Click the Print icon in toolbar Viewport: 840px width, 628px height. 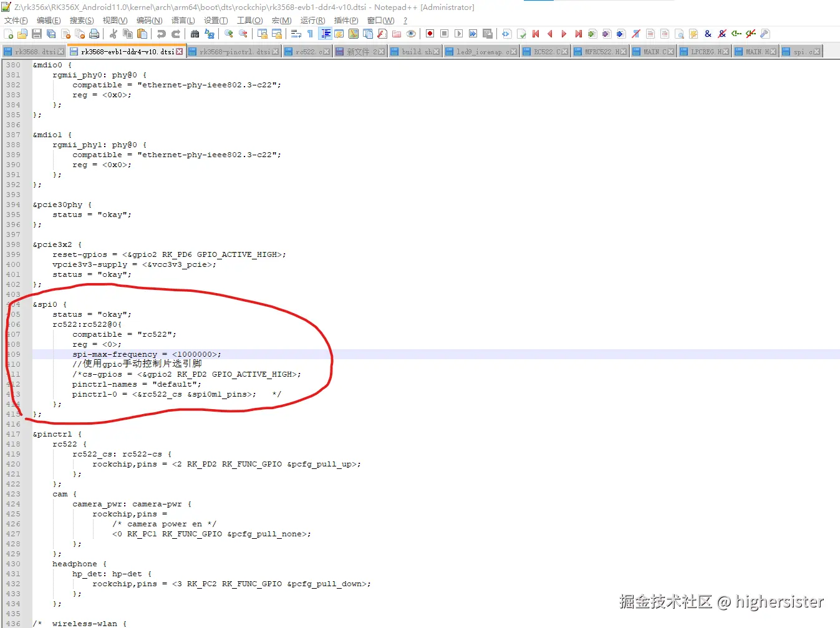pos(94,34)
